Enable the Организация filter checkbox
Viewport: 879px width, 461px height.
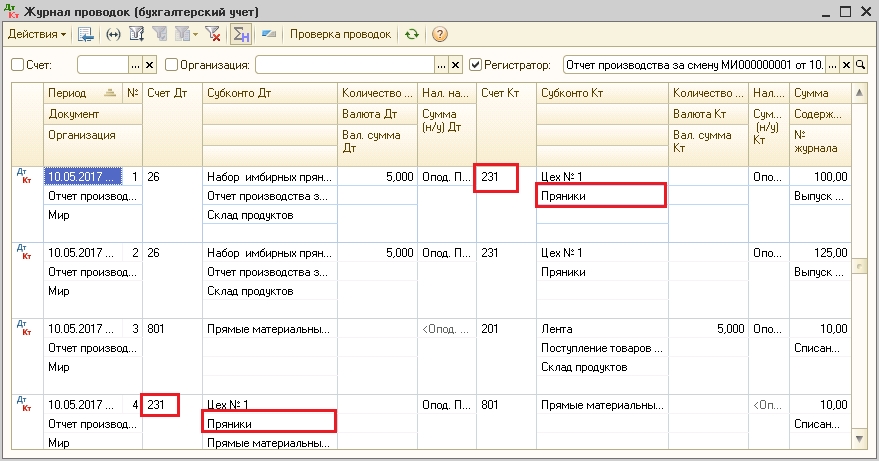tap(172, 65)
